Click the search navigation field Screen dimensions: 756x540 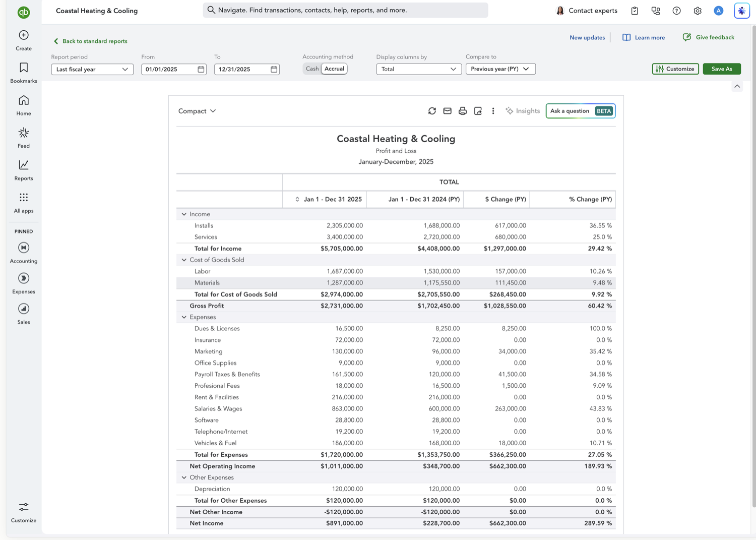[x=345, y=10]
